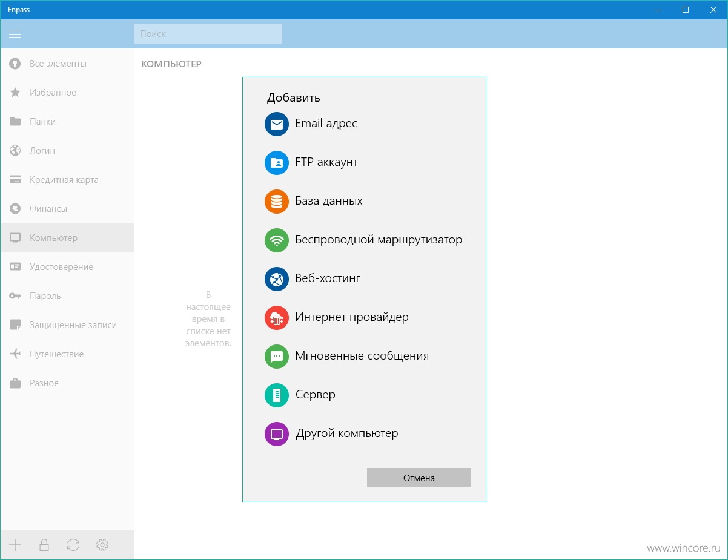Click the Компьютер sidebar monitor icon
The image size is (728, 560).
[x=15, y=237]
